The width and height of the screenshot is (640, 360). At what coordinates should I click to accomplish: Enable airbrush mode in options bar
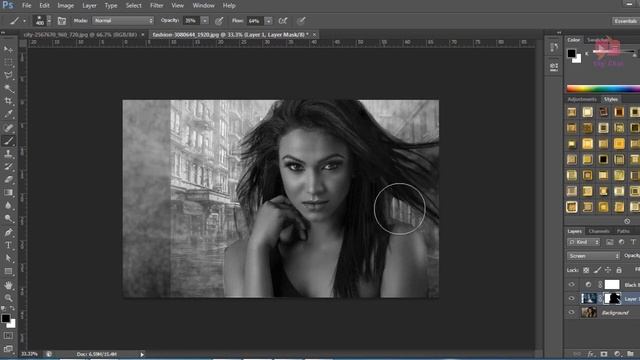283,21
